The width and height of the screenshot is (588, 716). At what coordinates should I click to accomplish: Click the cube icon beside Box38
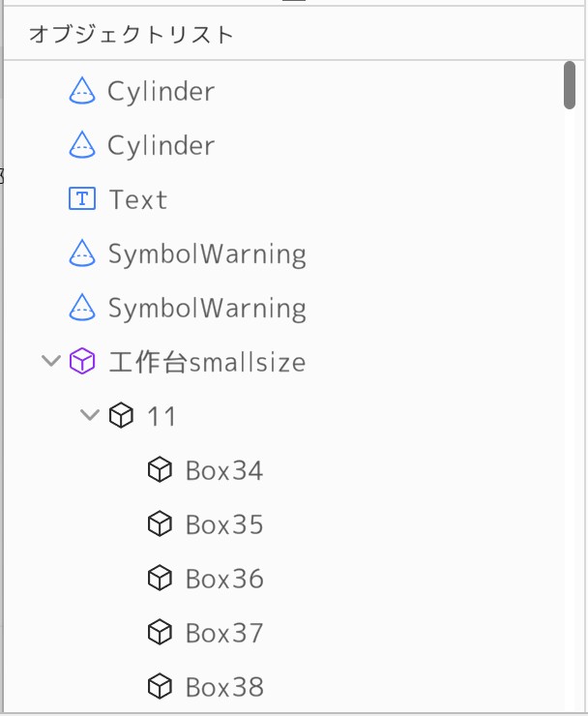click(x=160, y=687)
